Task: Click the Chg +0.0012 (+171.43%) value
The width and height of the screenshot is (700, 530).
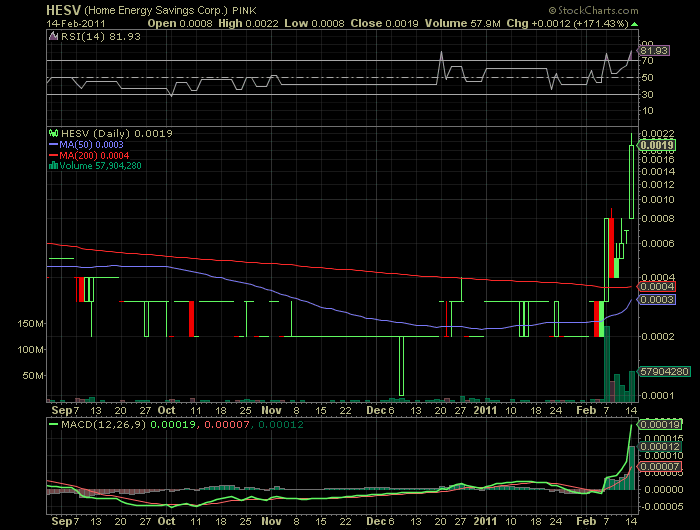Action: pos(567,23)
